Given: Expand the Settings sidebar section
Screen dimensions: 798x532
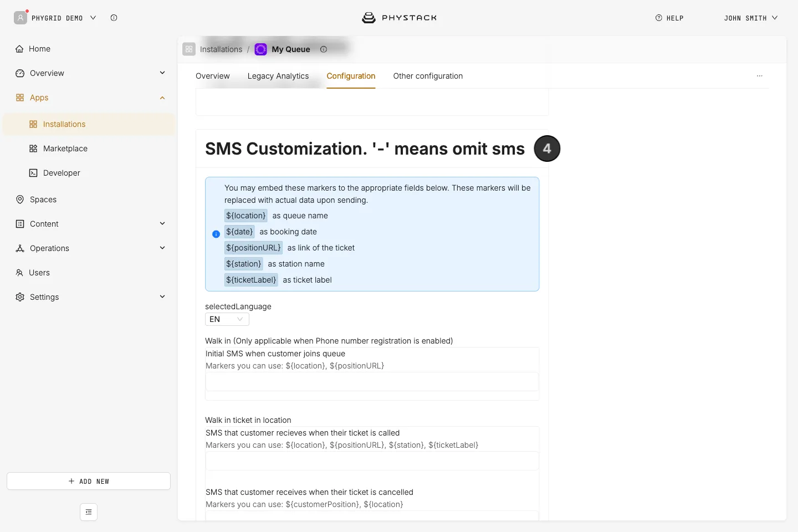Looking at the screenshot, I should tap(162, 297).
